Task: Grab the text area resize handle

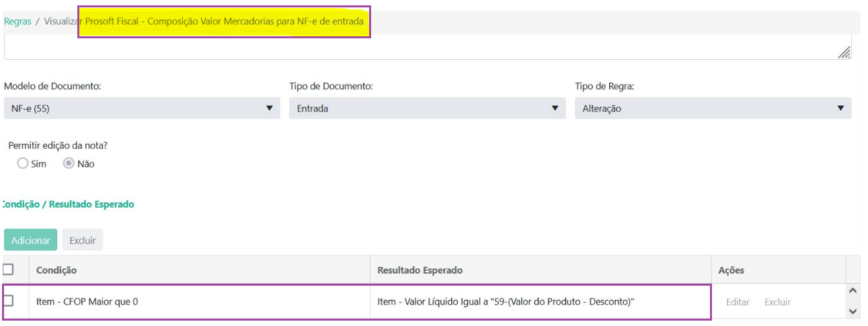Action: coord(844,53)
